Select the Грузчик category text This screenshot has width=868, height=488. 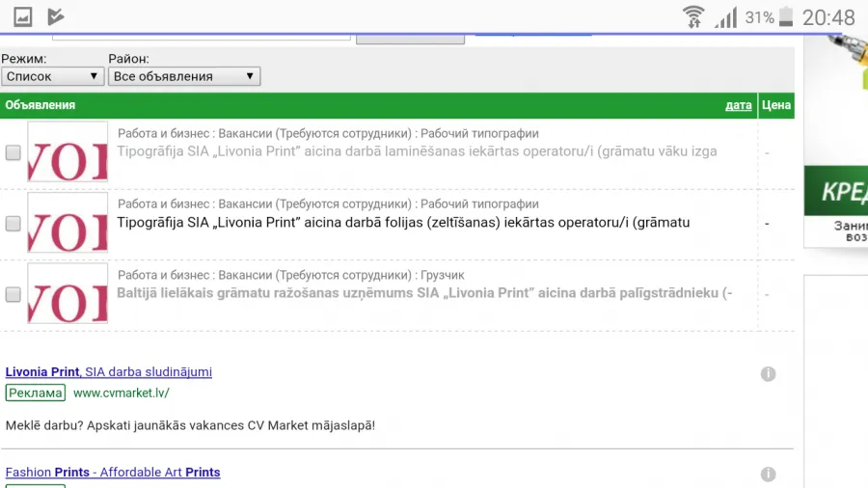[x=443, y=275]
